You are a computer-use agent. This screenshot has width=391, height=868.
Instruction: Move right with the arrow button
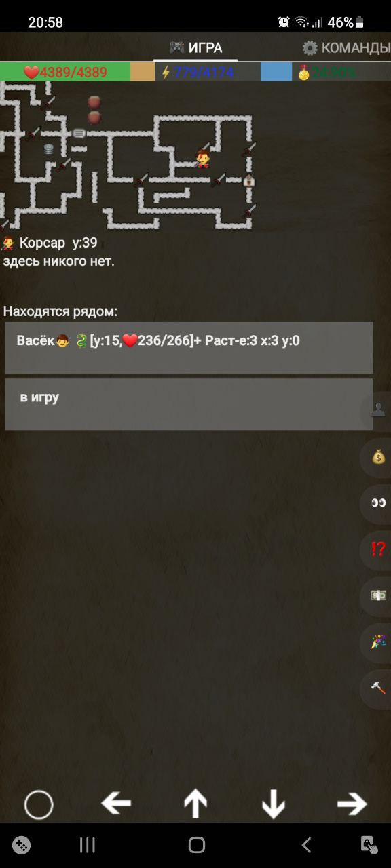click(x=352, y=804)
